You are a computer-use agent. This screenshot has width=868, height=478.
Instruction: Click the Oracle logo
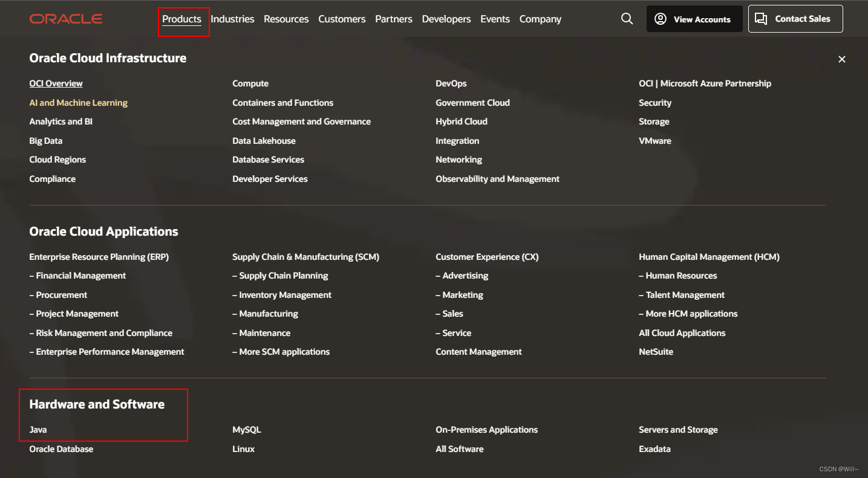(x=66, y=19)
